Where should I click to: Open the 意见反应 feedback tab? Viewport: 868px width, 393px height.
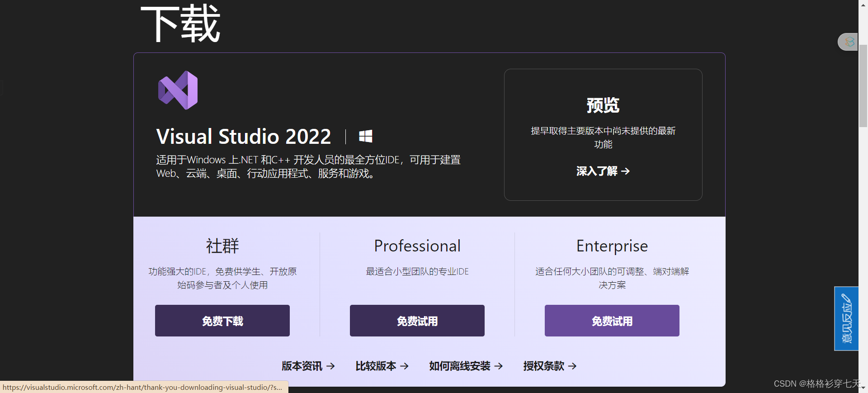click(846, 318)
